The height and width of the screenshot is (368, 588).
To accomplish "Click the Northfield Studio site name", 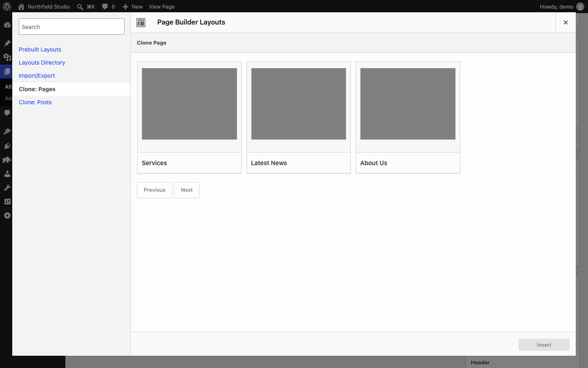I will [x=49, y=7].
